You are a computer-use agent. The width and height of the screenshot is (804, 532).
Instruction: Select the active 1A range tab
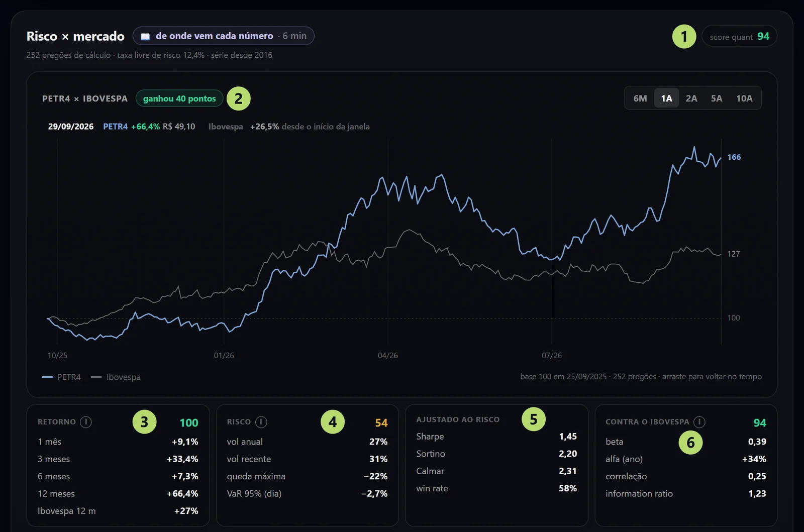click(666, 98)
